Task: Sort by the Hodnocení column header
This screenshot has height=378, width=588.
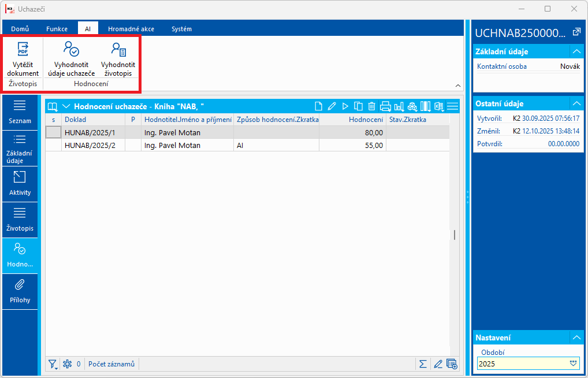Action: coord(352,120)
